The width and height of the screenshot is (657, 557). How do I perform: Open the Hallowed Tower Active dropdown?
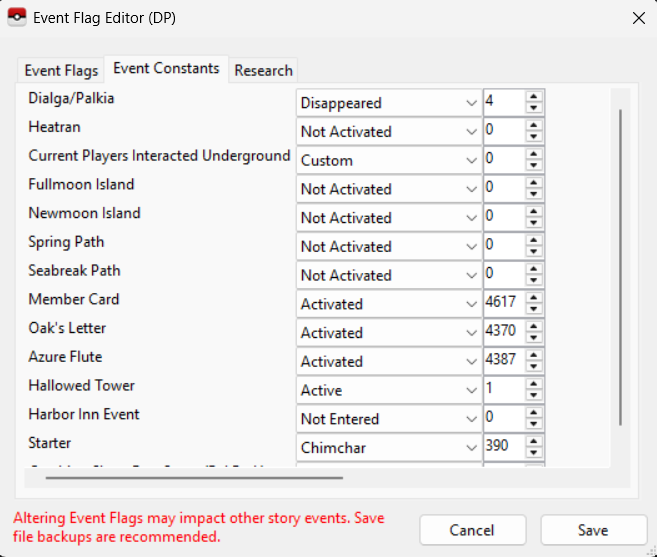click(389, 390)
